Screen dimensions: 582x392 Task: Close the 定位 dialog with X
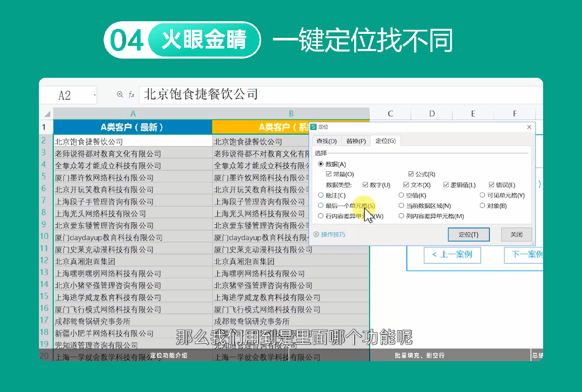529,127
